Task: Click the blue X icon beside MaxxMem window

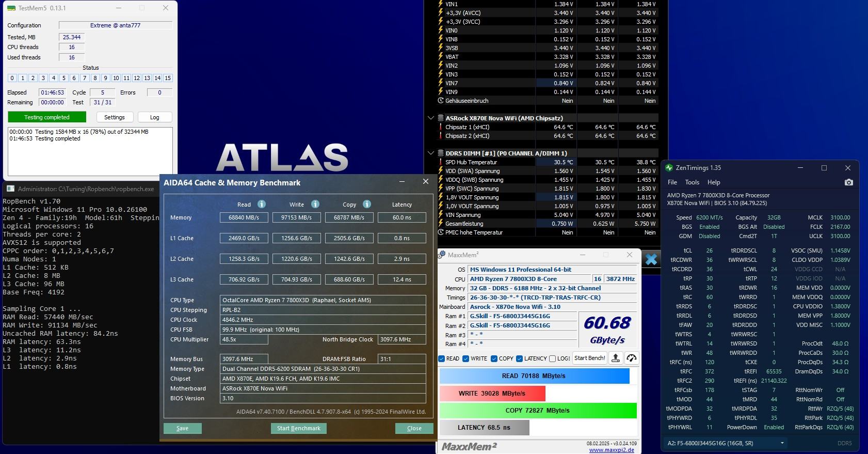Action: tap(651, 259)
